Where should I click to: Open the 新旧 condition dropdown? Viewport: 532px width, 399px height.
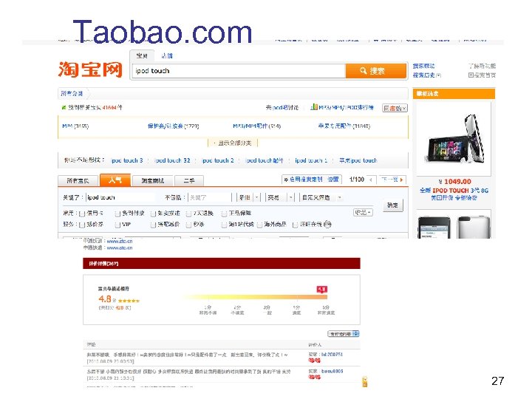coord(249,197)
